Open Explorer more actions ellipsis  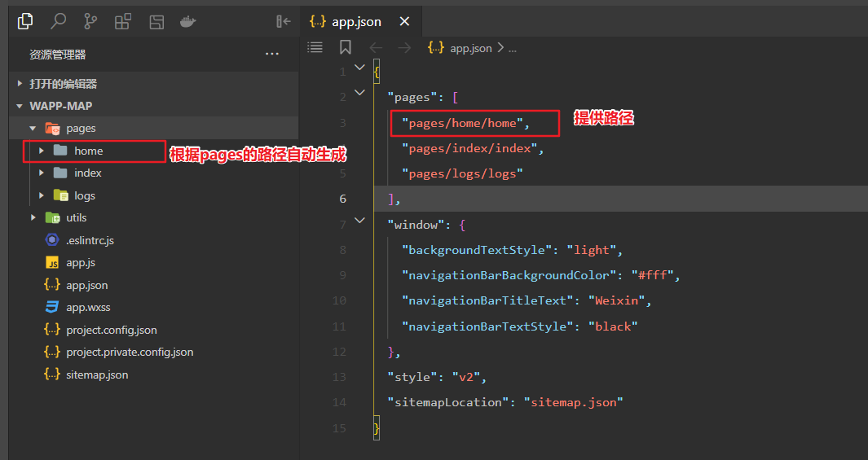pos(271,55)
